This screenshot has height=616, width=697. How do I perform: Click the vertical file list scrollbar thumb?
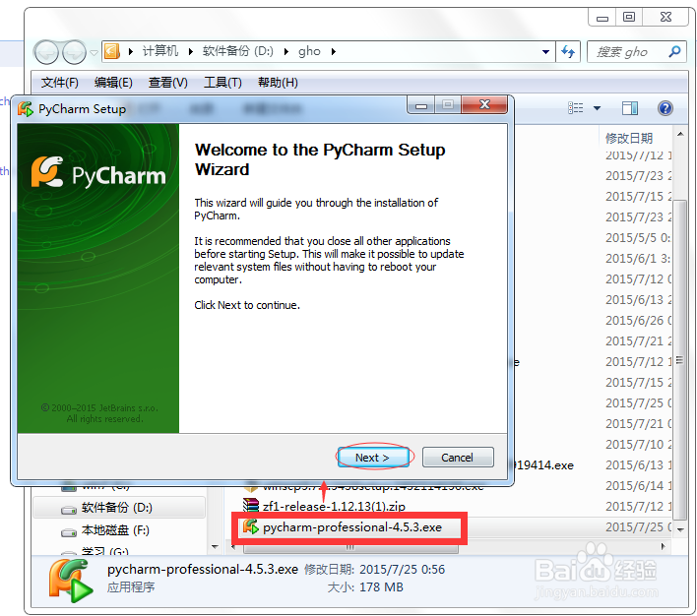[x=679, y=360]
